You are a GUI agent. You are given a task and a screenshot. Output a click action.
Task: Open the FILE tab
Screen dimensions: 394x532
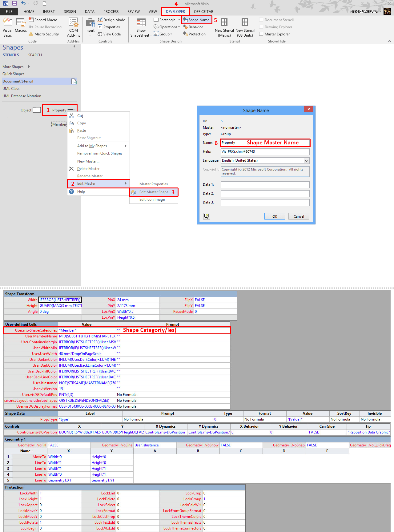9,12
